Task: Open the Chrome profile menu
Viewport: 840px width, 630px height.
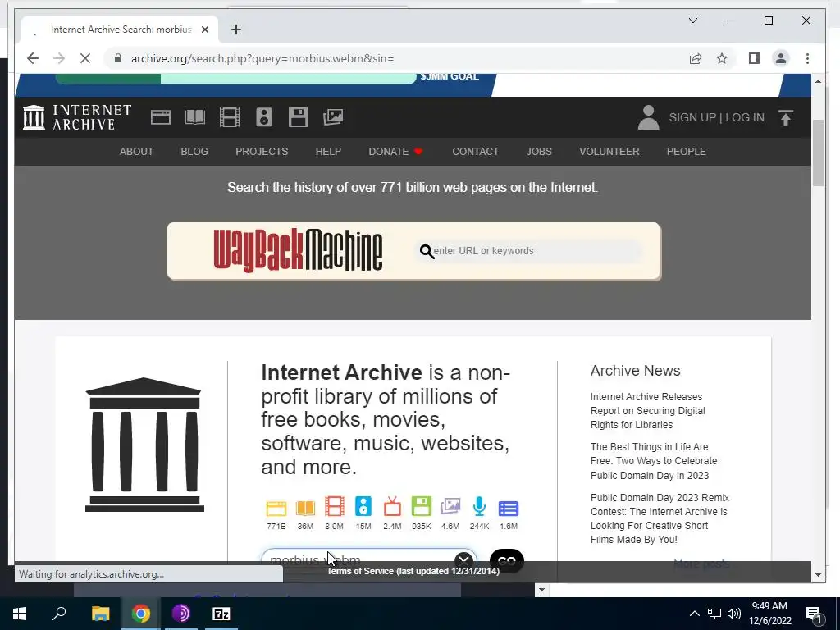Action: [x=781, y=58]
